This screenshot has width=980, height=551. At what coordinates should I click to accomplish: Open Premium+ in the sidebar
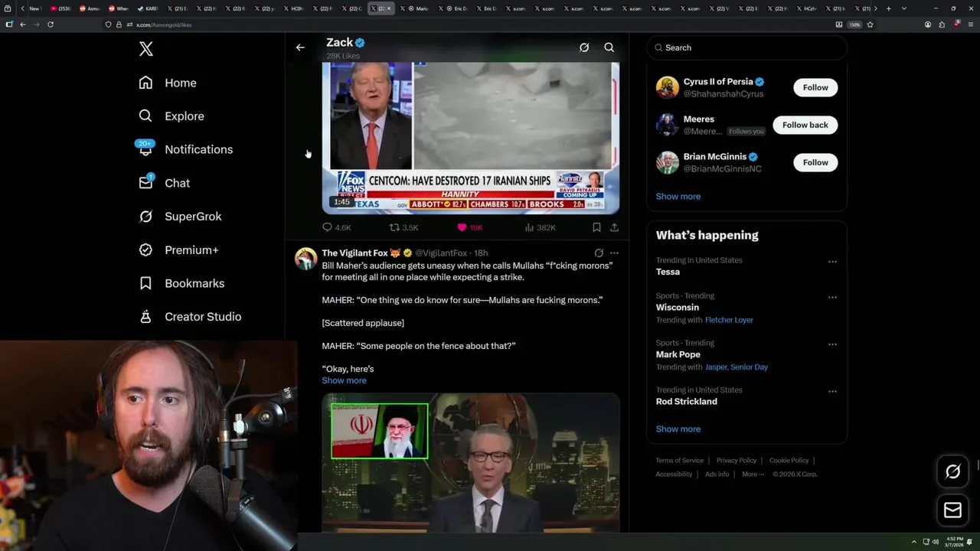tap(178, 250)
